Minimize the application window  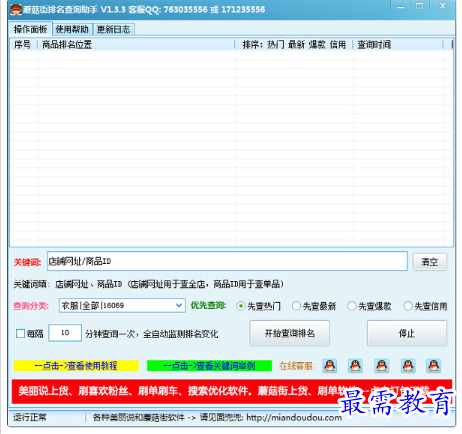coord(401,6)
